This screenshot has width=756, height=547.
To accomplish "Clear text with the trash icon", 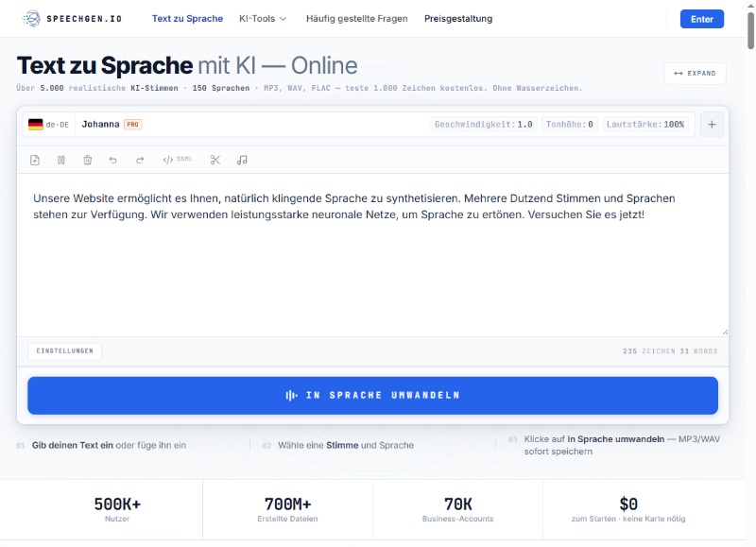I will [87, 160].
